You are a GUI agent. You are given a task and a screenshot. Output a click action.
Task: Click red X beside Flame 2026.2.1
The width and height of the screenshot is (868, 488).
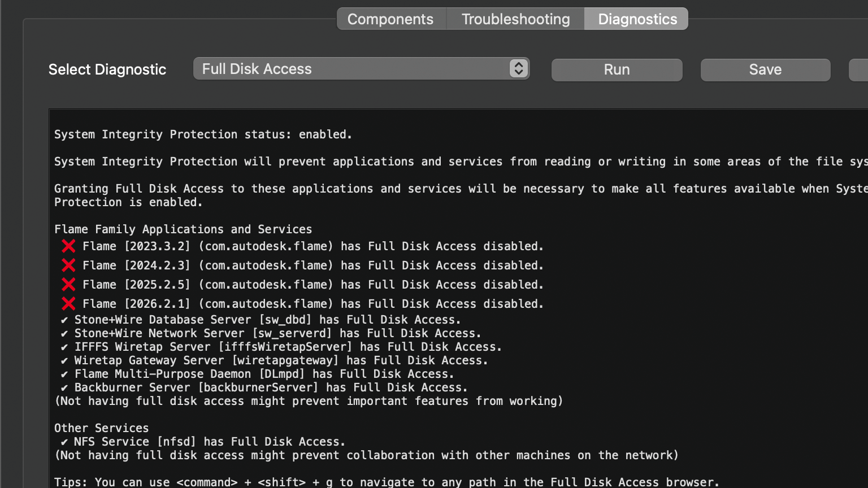coord(68,304)
